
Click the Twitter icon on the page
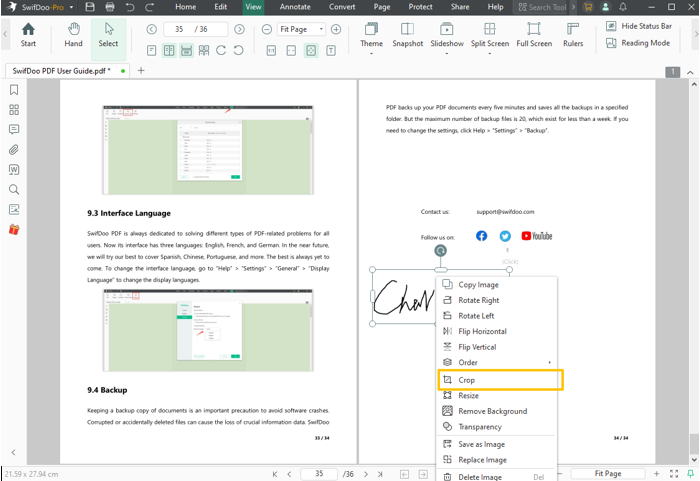(x=505, y=236)
